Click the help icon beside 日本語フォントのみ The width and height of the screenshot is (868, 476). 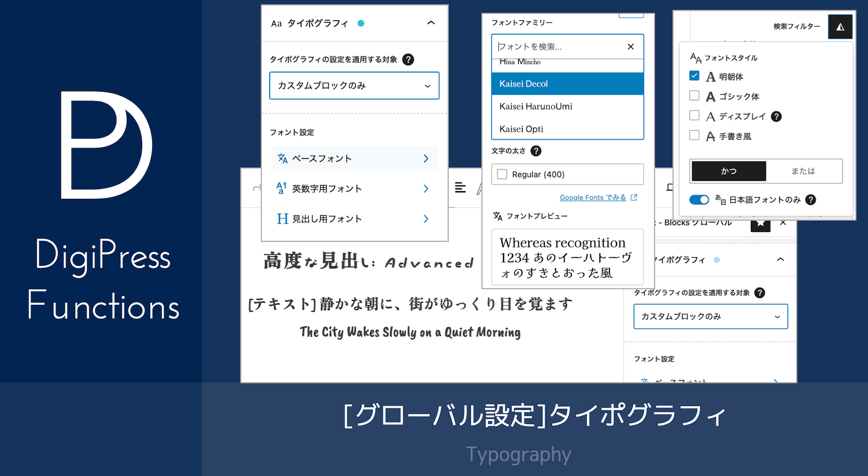811,200
